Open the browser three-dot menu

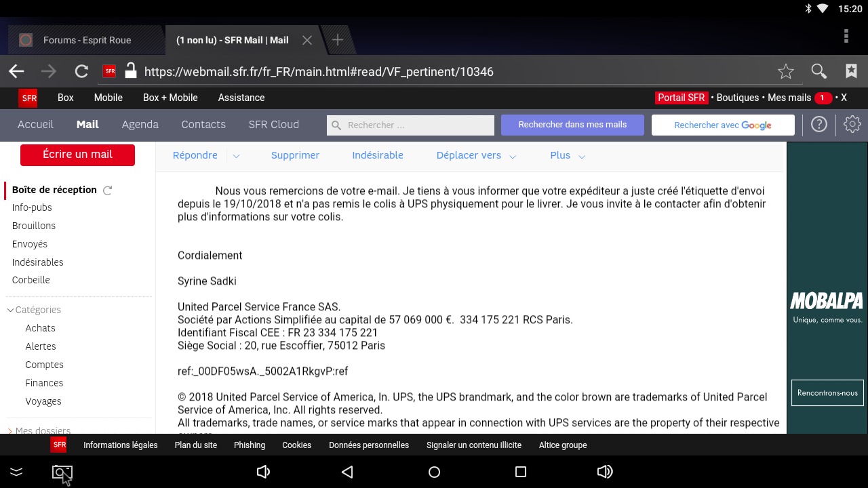[846, 36]
